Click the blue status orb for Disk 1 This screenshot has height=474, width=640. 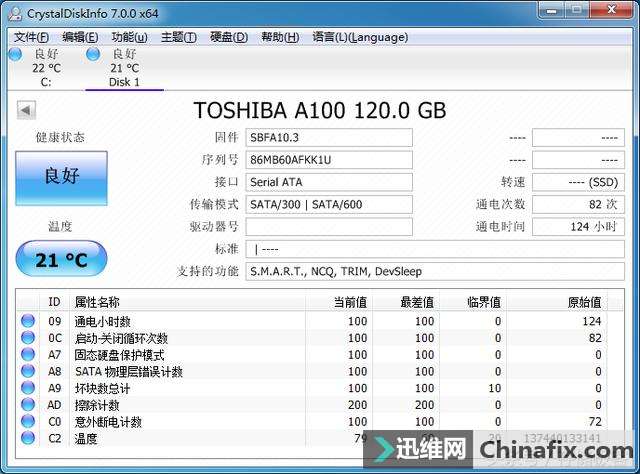pyautogui.click(x=93, y=54)
